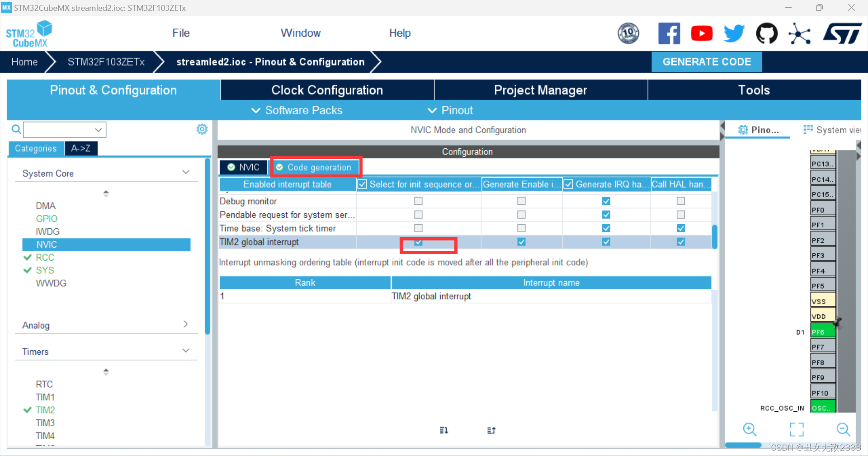This screenshot has width=868, height=456.
Task: Open the Help menu
Action: coord(400,33)
